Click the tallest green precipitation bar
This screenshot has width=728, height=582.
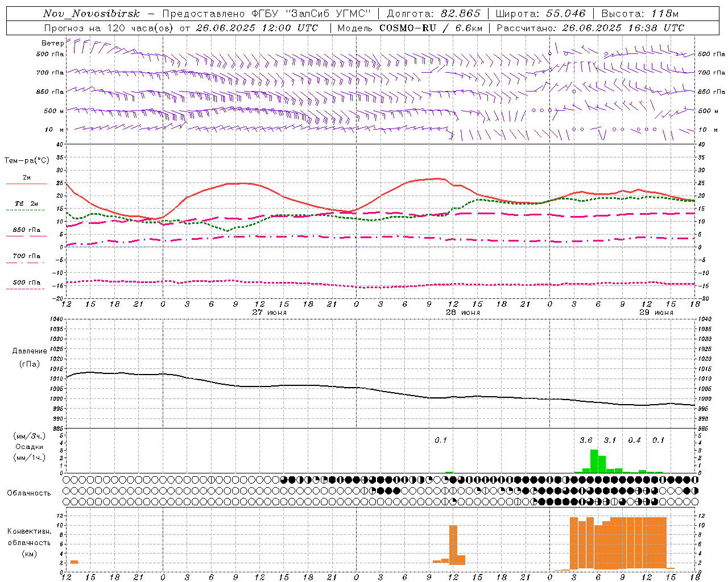594,461
